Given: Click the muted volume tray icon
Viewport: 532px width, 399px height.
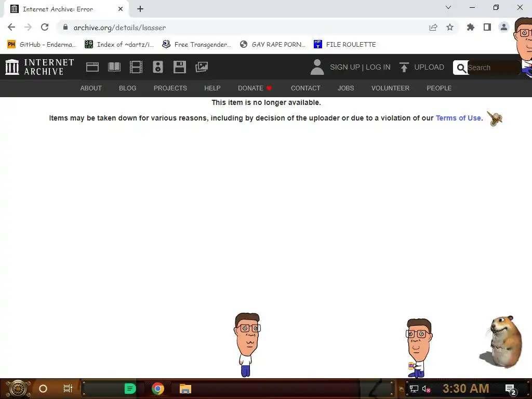Looking at the screenshot, I should click(x=426, y=389).
